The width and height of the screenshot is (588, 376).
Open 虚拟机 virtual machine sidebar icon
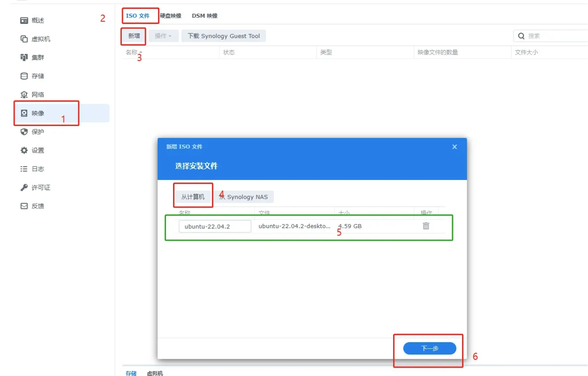pos(24,39)
